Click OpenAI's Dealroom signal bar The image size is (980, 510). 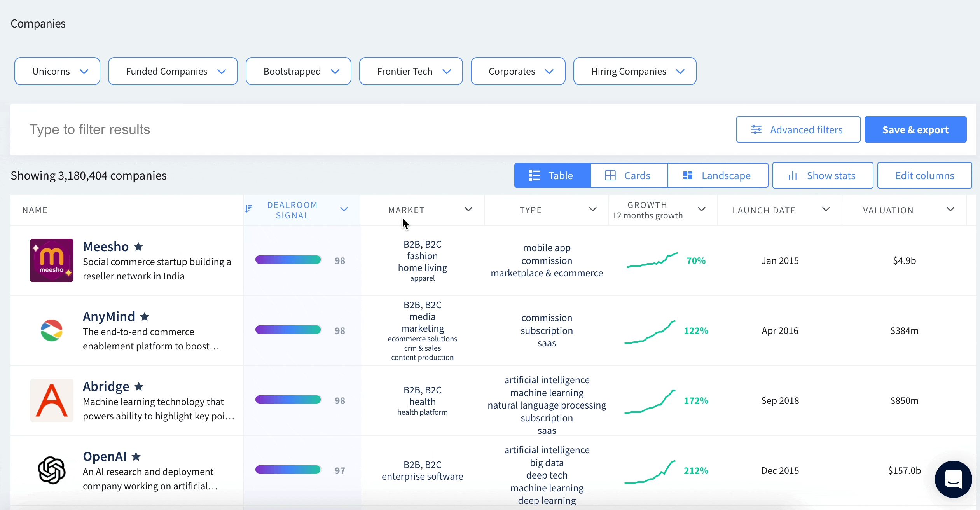288,470
